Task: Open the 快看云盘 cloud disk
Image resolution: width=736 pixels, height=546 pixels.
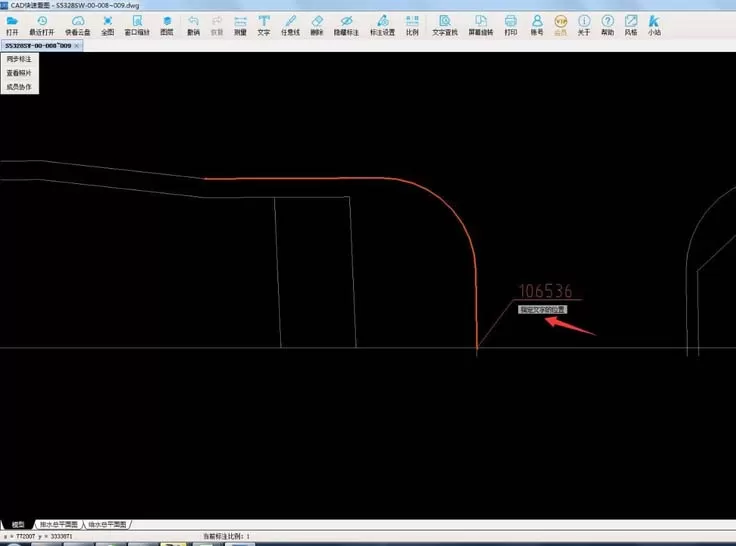Action: (x=78, y=25)
